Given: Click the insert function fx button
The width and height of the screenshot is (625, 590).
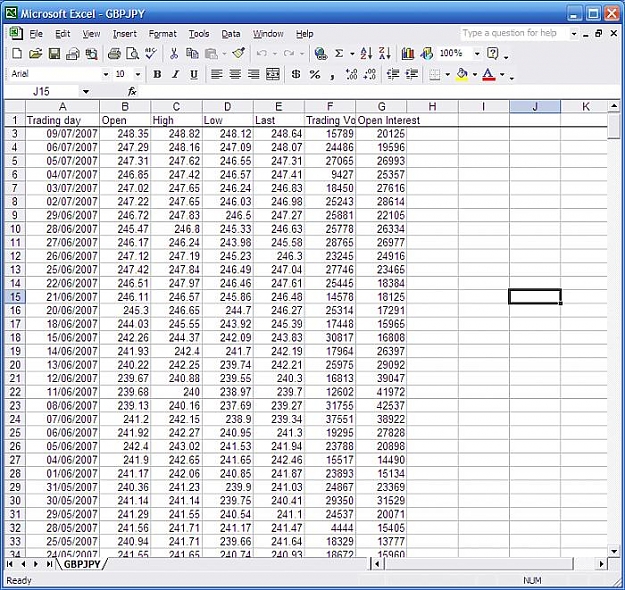Looking at the screenshot, I should point(132,92).
